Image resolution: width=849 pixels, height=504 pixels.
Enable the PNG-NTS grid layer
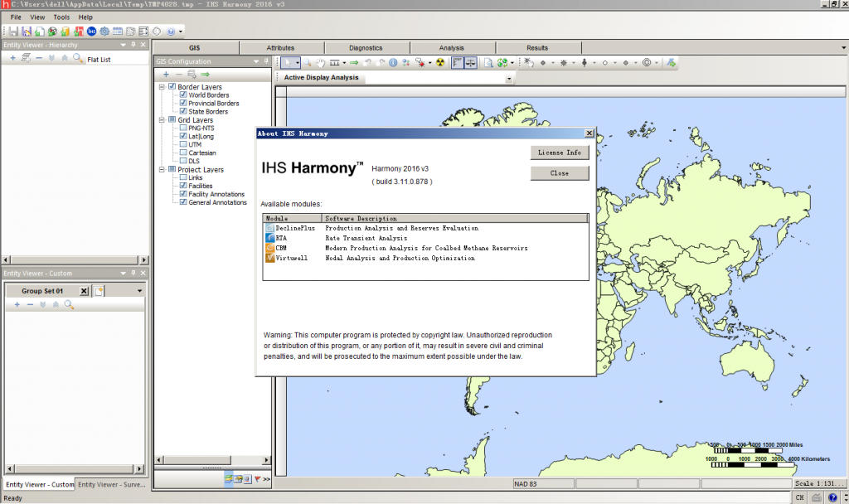(183, 128)
